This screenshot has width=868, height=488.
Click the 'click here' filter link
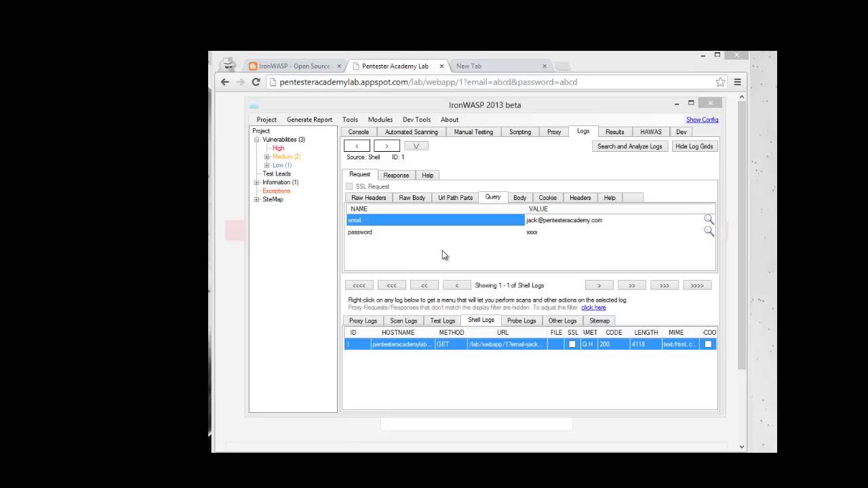click(593, 308)
